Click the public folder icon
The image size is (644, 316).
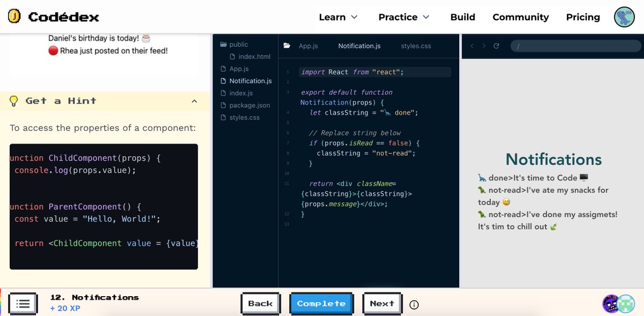pos(224,45)
